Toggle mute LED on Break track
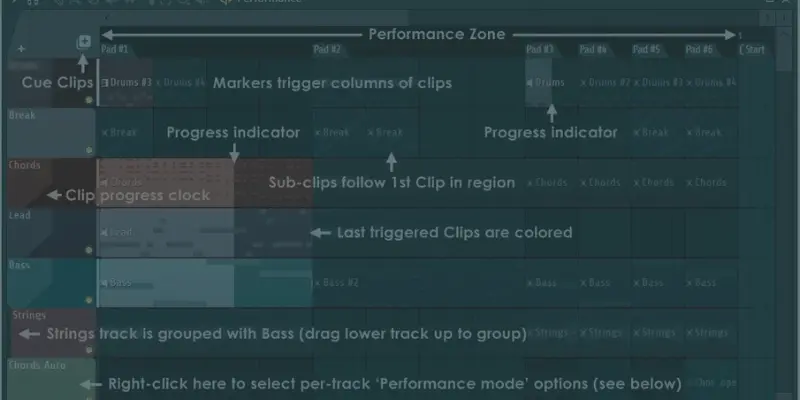The height and width of the screenshot is (400, 800). [89, 150]
